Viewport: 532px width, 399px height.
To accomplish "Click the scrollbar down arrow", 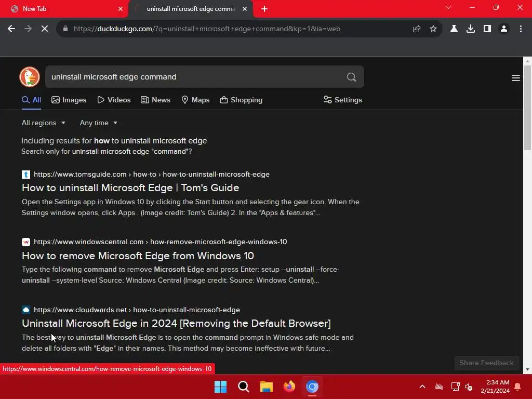I will (x=527, y=369).
